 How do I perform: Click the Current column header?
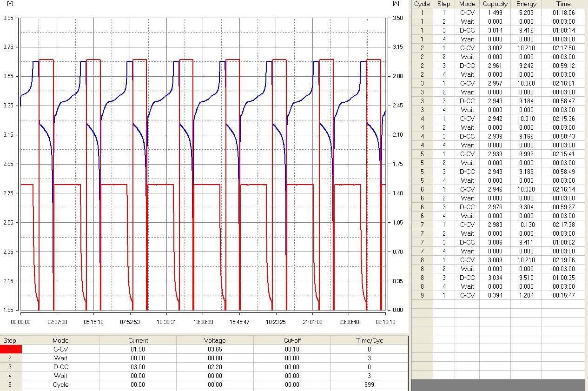point(138,340)
